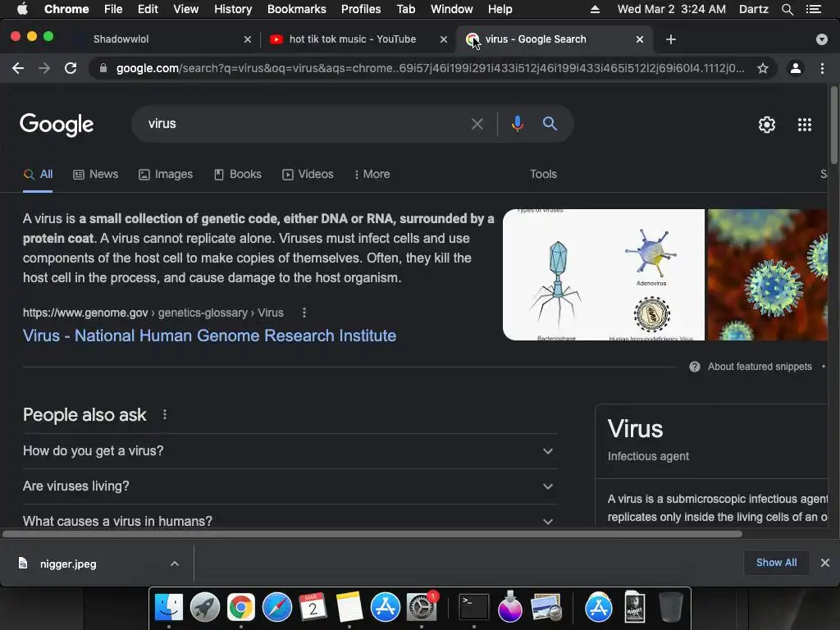The width and height of the screenshot is (840, 630).
Task: Open Terminal from the Dock
Action: [474, 608]
